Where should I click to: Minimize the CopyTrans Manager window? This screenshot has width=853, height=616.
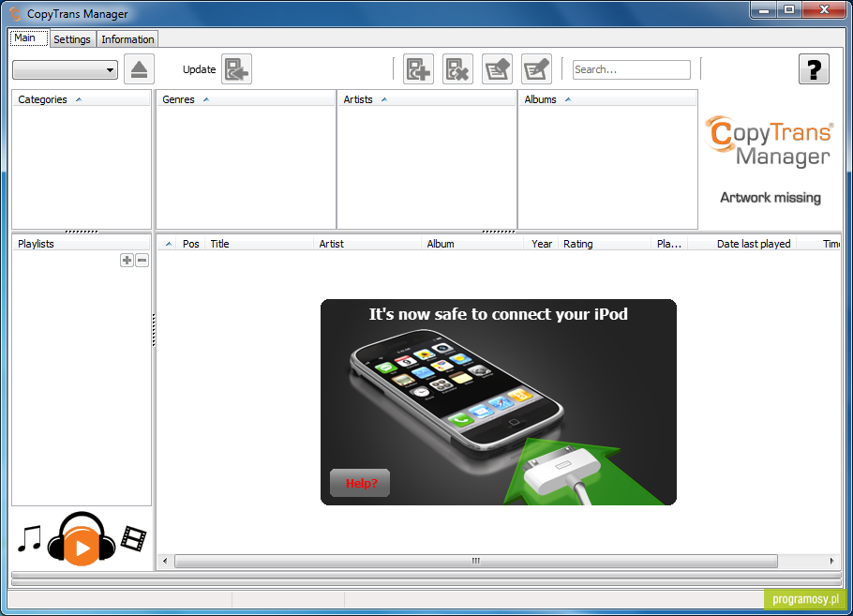(x=764, y=9)
